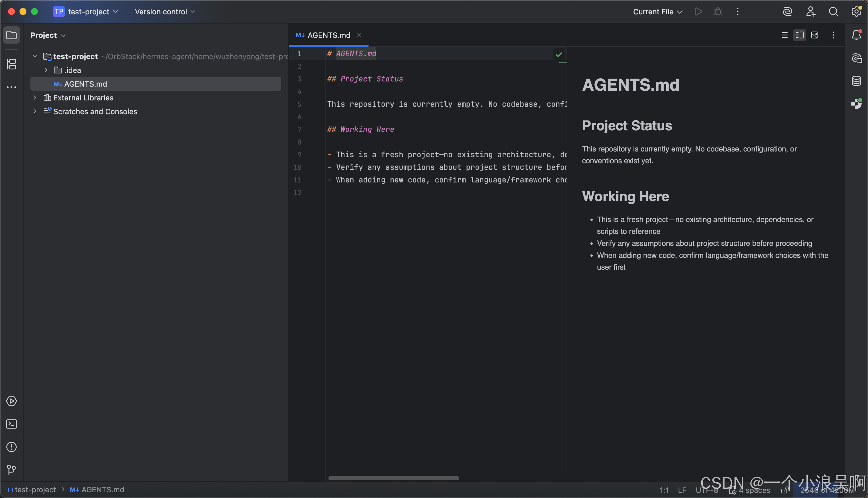Switch to Editor and Preview split mode
Screen dimensions: 868x498
tap(800, 35)
